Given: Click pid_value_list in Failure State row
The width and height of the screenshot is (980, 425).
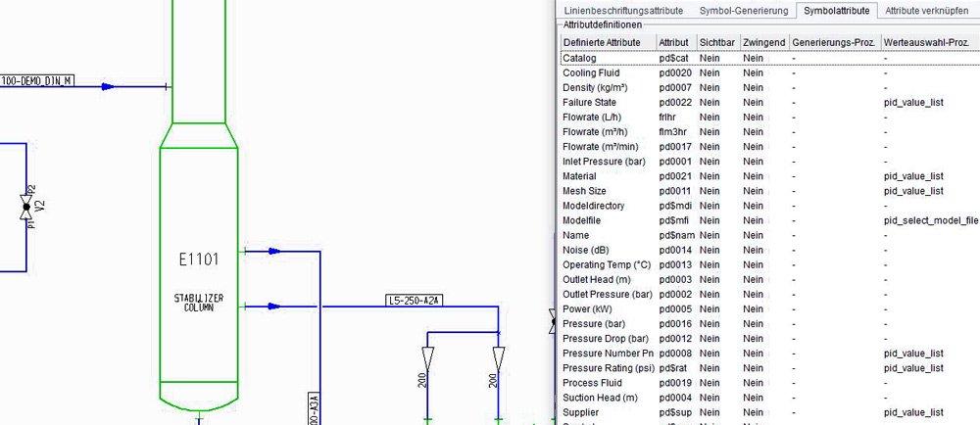Looking at the screenshot, I should 913,103.
